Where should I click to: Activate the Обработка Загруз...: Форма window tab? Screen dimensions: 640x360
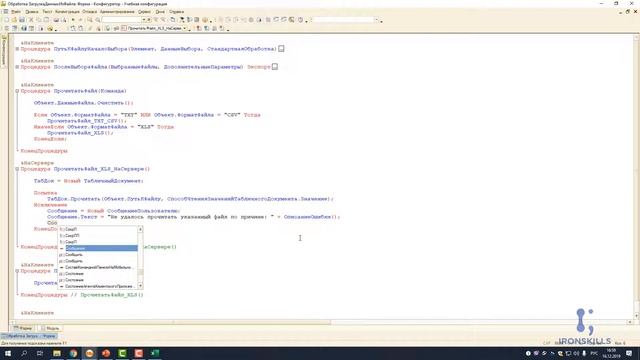point(29,336)
